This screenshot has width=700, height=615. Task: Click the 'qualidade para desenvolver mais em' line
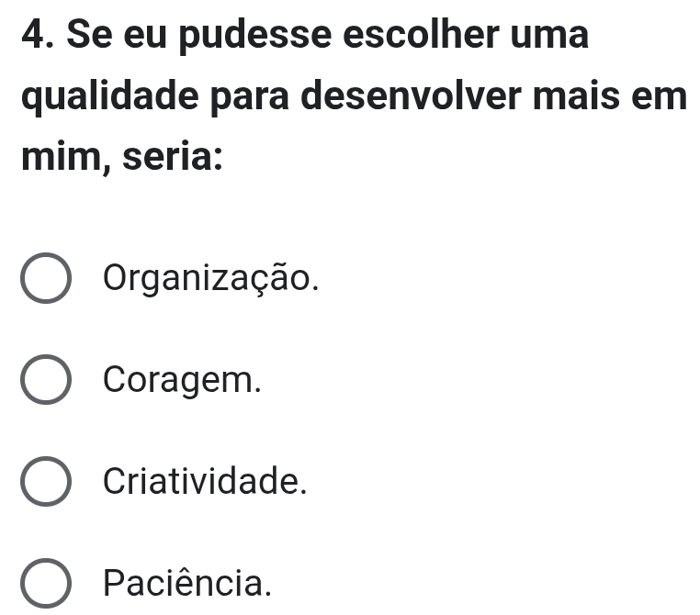tap(353, 99)
